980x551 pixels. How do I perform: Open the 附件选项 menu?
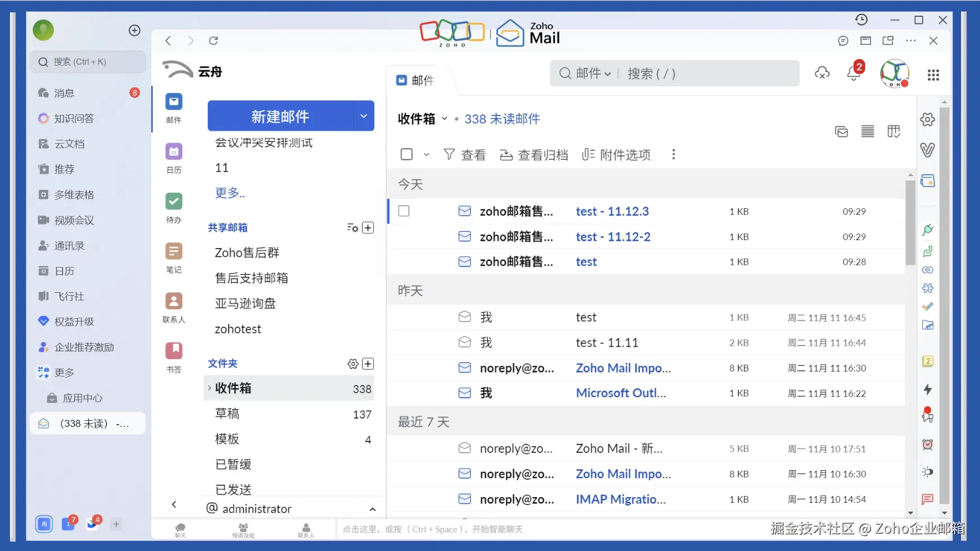[x=616, y=154]
